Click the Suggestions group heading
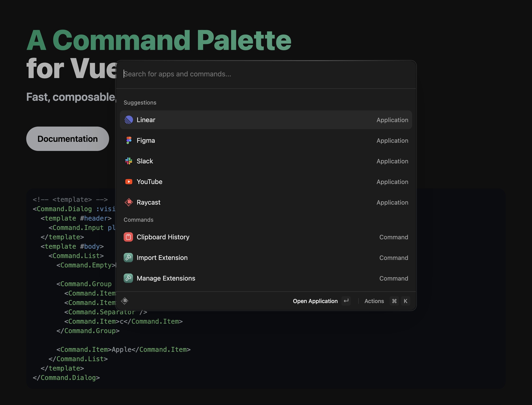The image size is (532, 405). (x=140, y=103)
